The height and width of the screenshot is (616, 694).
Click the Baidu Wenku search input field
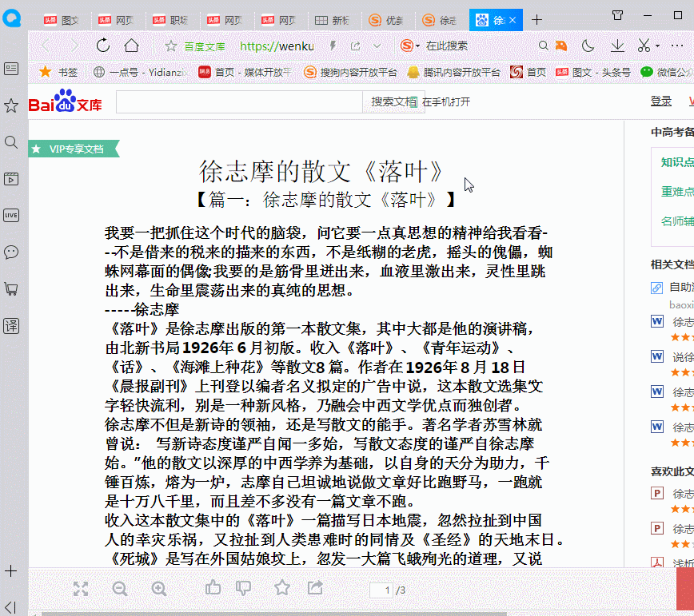(x=240, y=102)
